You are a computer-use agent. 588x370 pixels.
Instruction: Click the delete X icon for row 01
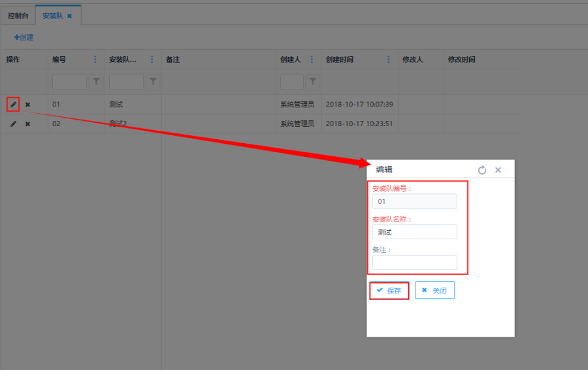coord(27,105)
